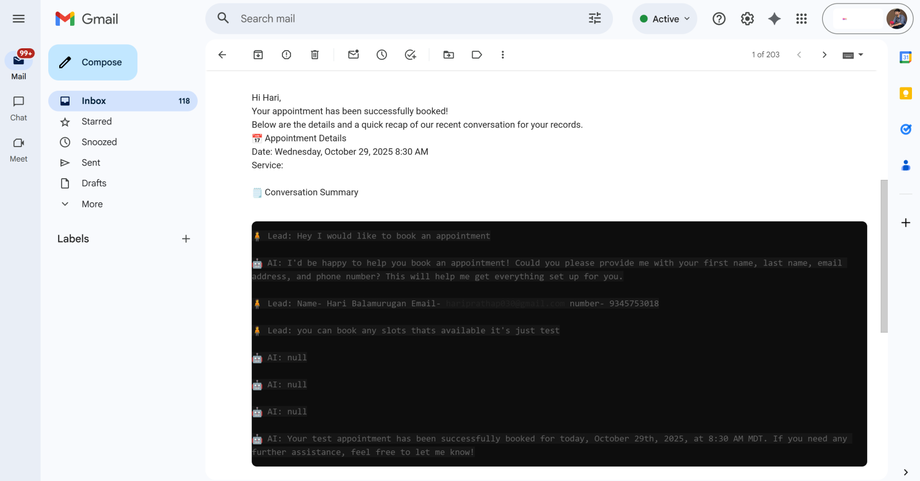The image size is (920, 481).
Task: Snooze this email
Action: point(381,55)
